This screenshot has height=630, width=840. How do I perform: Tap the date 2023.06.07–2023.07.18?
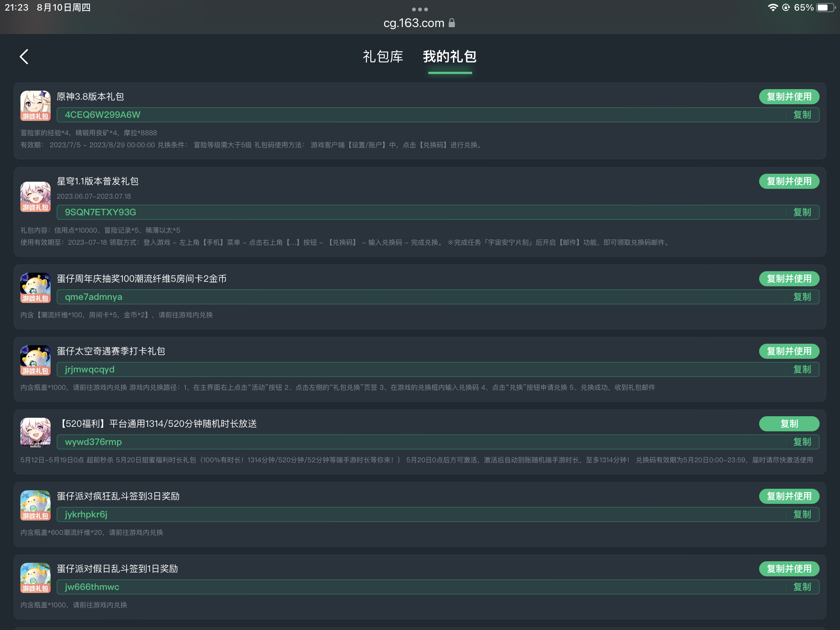click(x=94, y=196)
